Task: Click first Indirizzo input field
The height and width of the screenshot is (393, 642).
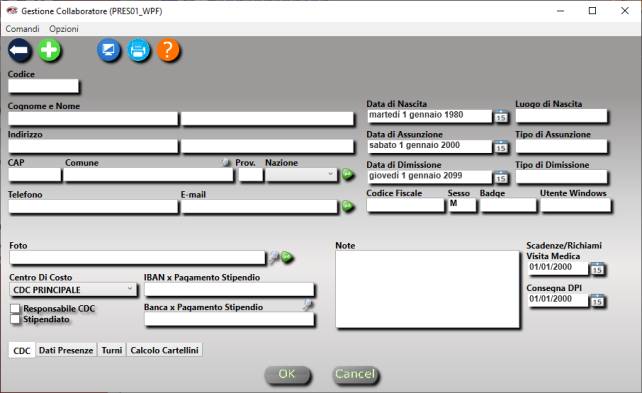Action: (93, 146)
